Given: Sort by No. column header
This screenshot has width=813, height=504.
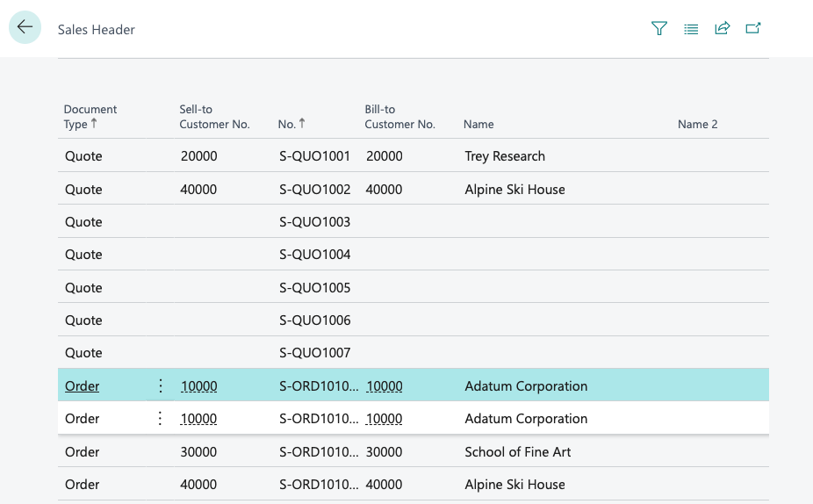Looking at the screenshot, I should [x=291, y=124].
